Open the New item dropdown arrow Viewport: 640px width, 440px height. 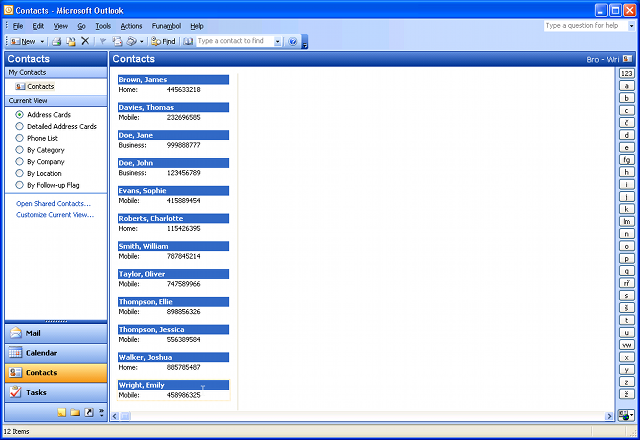click(42, 41)
